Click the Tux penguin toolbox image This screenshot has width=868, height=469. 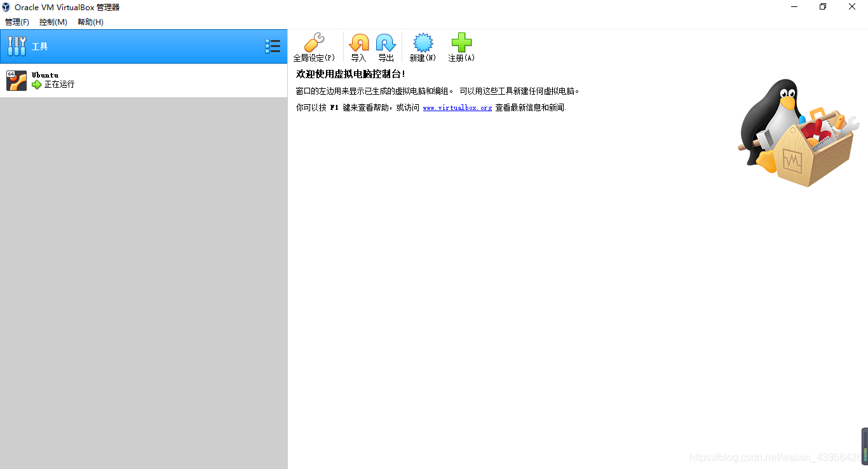(x=798, y=133)
